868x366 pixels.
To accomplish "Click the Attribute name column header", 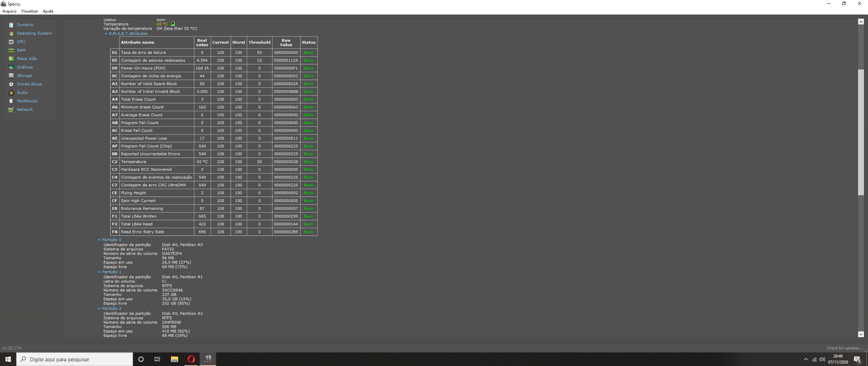I will point(156,42).
